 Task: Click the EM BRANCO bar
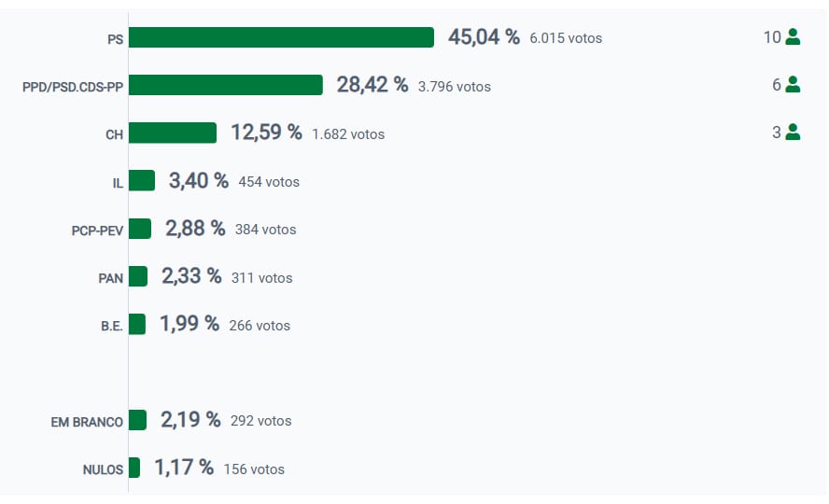pos(137,420)
